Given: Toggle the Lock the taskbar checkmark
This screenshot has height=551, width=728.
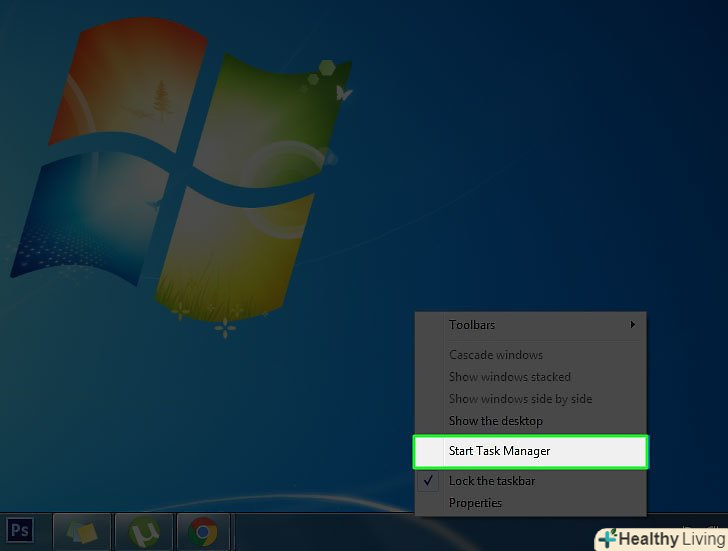Looking at the screenshot, I should click(x=428, y=480).
